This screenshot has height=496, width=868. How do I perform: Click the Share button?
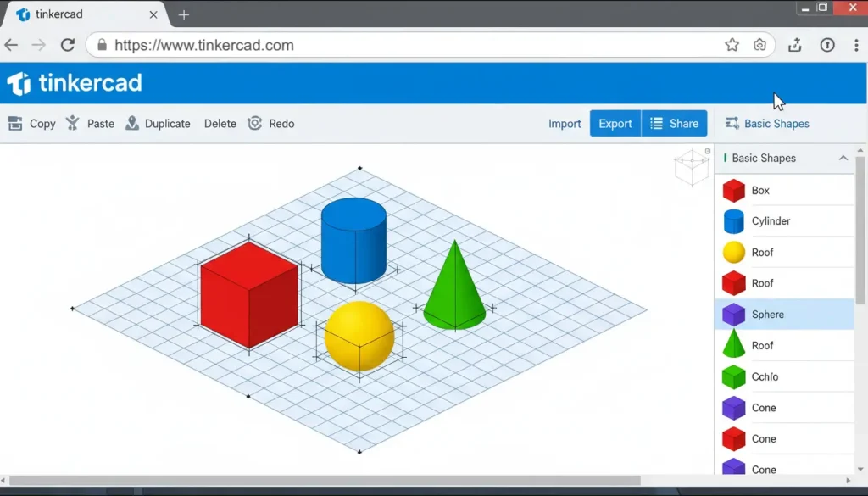[675, 124]
